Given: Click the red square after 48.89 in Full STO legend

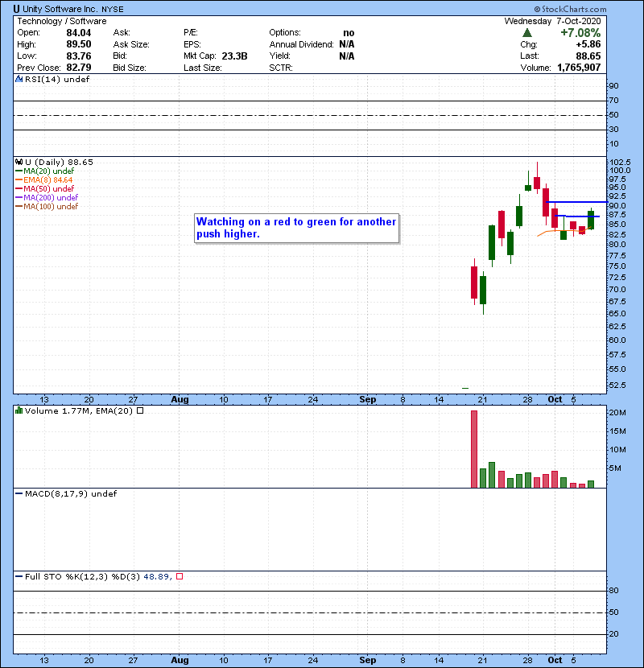Looking at the screenshot, I should point(180,576).
